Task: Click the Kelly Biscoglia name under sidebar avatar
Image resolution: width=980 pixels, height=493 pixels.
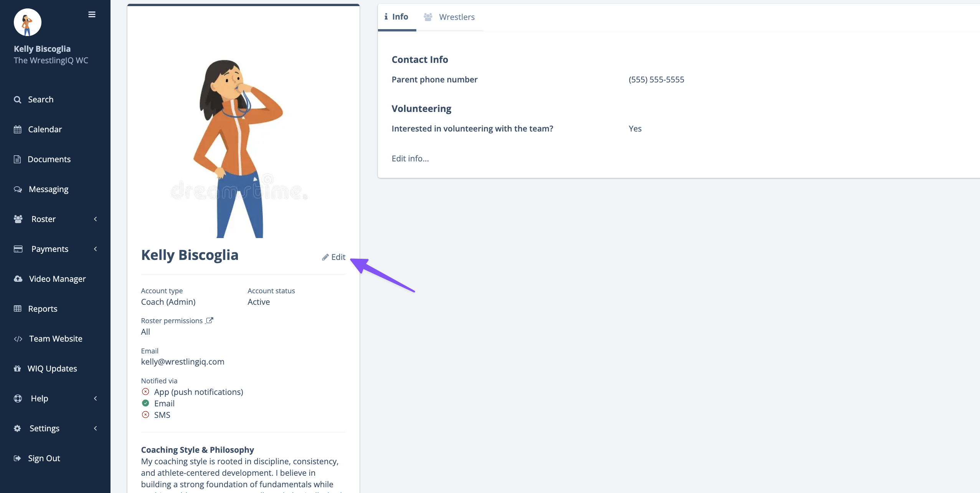Action: pos(42,49)
